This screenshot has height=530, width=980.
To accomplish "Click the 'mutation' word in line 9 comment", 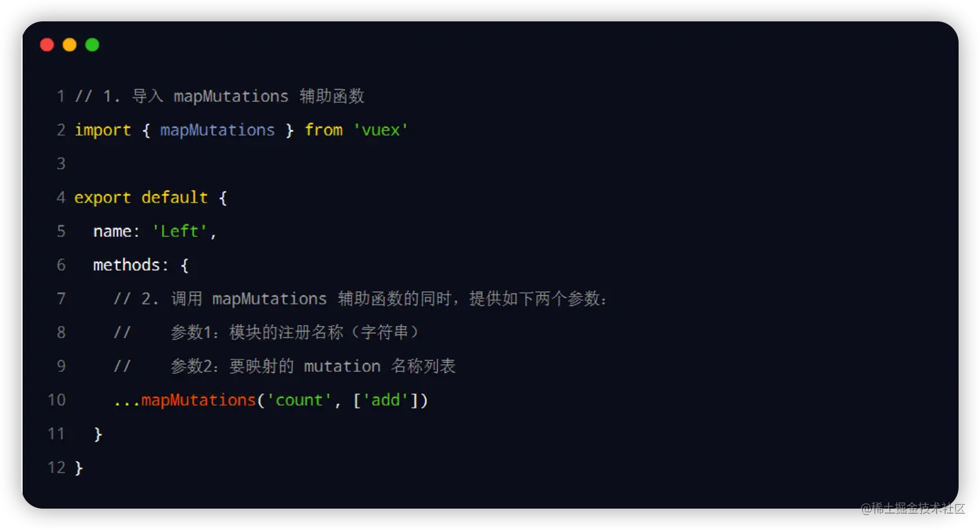I will click(342, 366).
